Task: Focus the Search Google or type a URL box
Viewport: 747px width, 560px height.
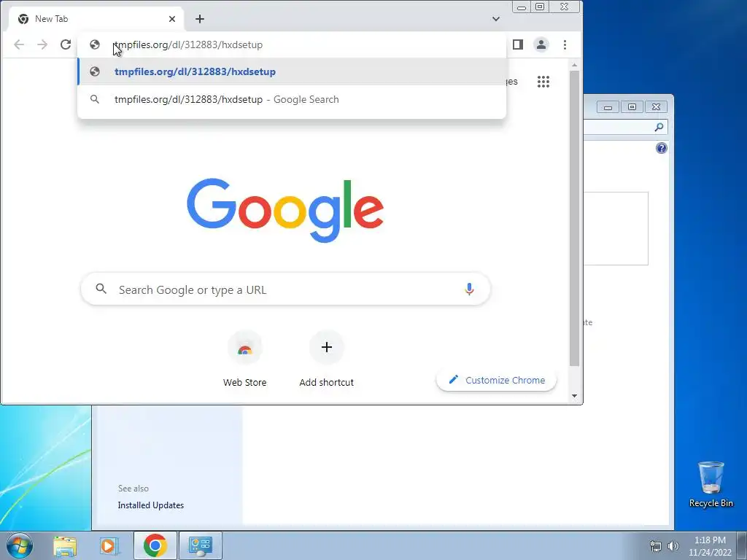Action: pyautogui.click(x=285, y=289)
